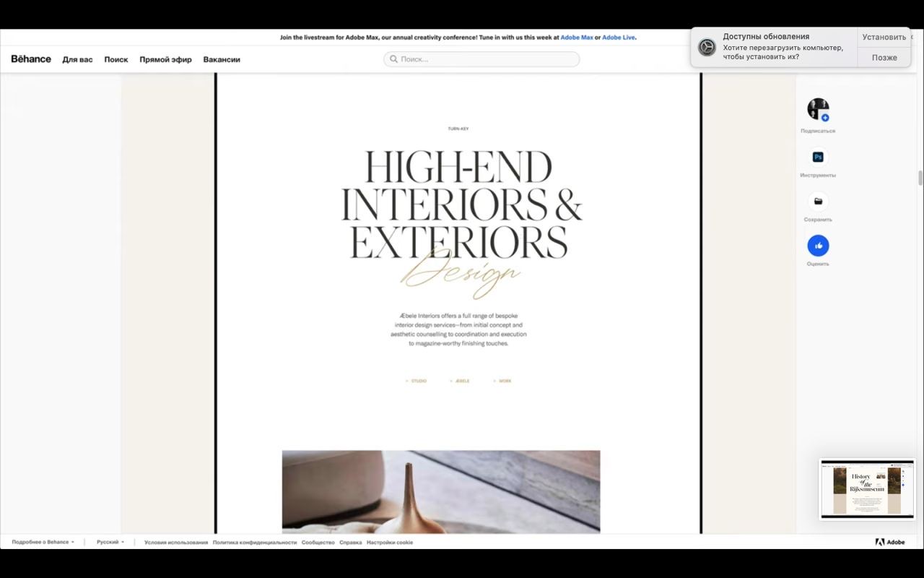Open the author's profile avatar
The width and height of the screenshot is (924, 578).
(818, 109)
